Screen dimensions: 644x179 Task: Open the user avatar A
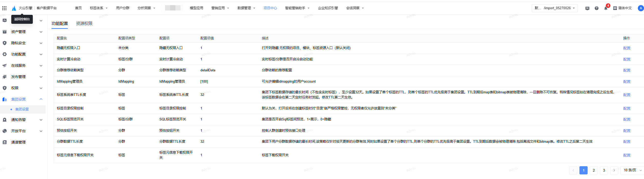[x=641, y=8]
